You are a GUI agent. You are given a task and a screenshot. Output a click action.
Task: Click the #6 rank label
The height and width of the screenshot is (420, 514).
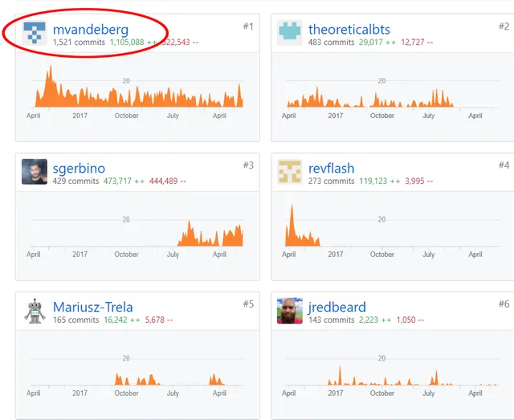tap(504, 304)
